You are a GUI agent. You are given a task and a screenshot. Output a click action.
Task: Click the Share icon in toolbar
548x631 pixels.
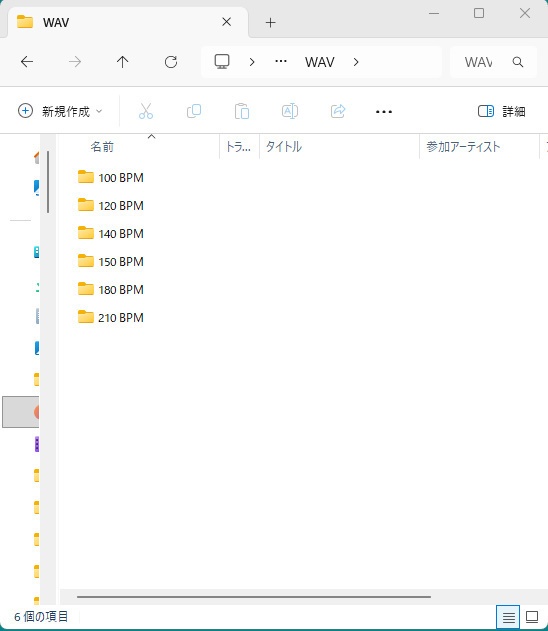pos(338,111)
